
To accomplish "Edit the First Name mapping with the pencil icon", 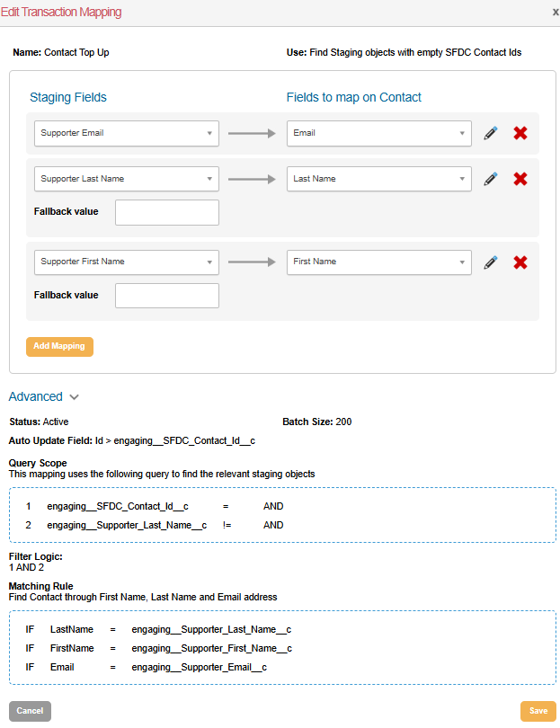I will [x=490, y=262].
